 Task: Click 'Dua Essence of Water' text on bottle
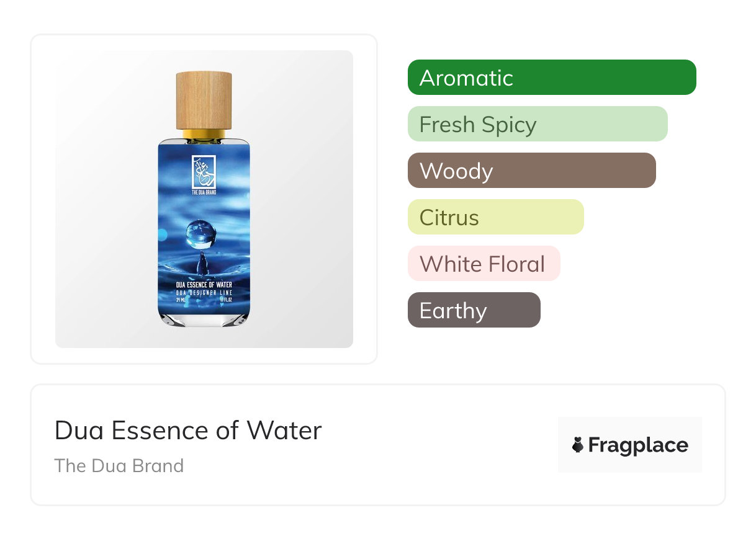(x=204, y=285)
